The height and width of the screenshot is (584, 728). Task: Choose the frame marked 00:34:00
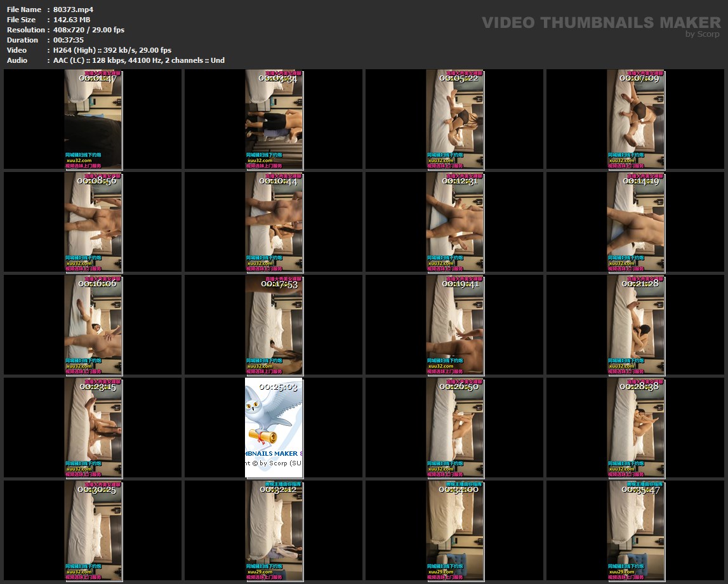[x=454, y=530]
